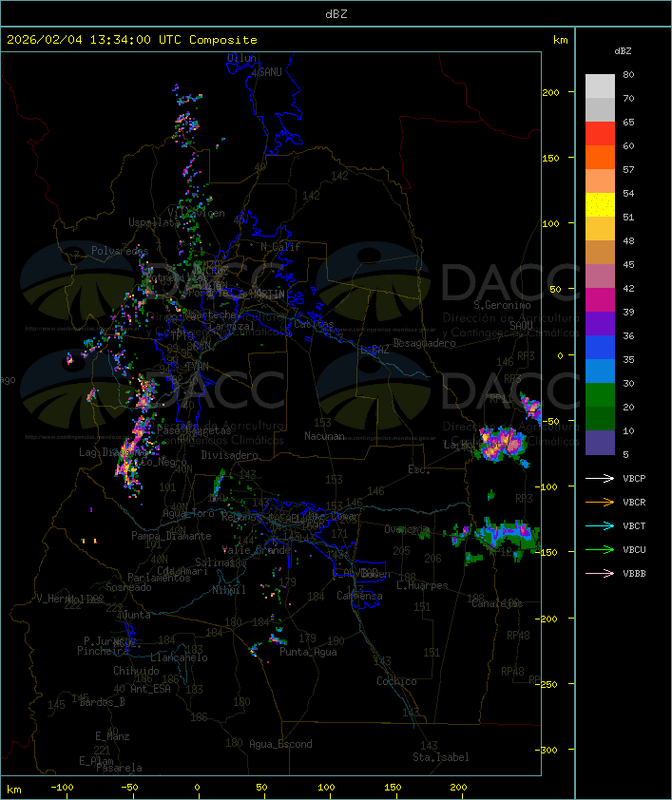Click the Bardas_B map label

(x=102, y=702)
